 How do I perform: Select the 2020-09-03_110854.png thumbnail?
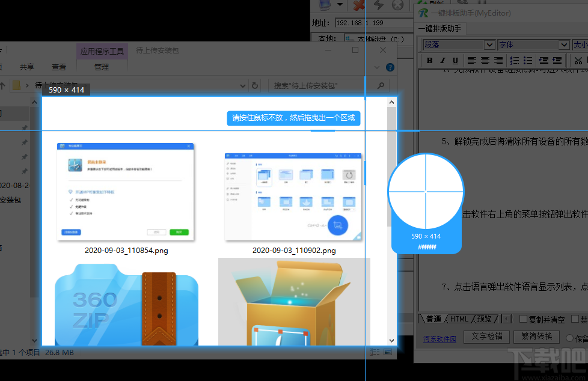tap(124, 191)
